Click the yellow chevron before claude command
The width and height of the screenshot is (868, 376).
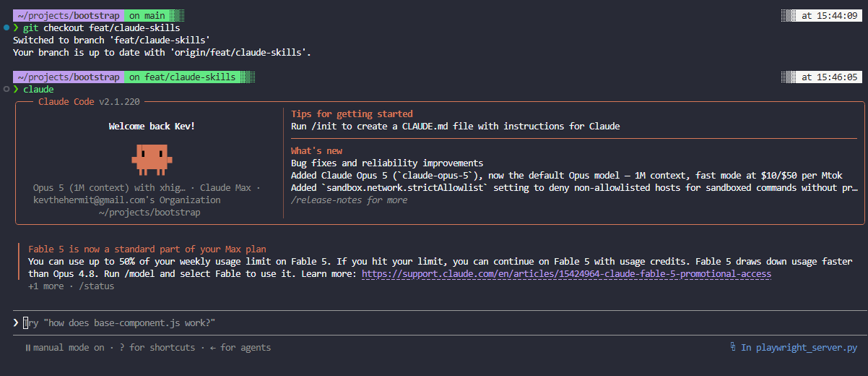pos(16,89)
